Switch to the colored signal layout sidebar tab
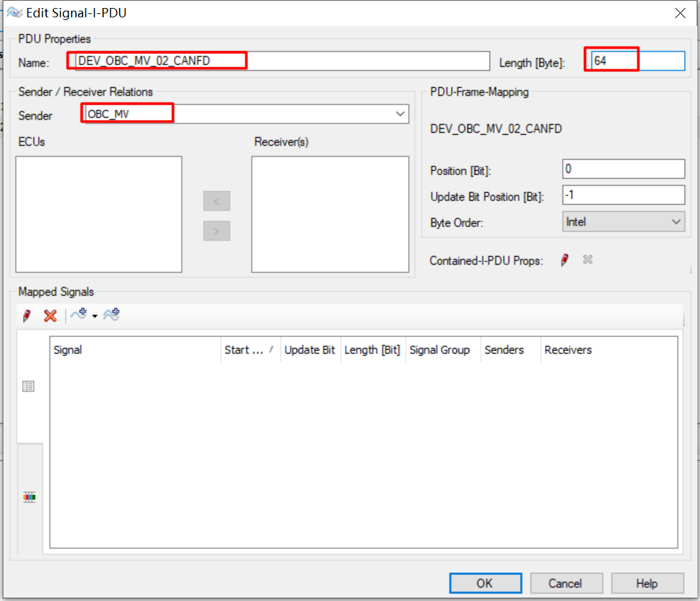This screenshot has width=700, height=601. [29, 496]
